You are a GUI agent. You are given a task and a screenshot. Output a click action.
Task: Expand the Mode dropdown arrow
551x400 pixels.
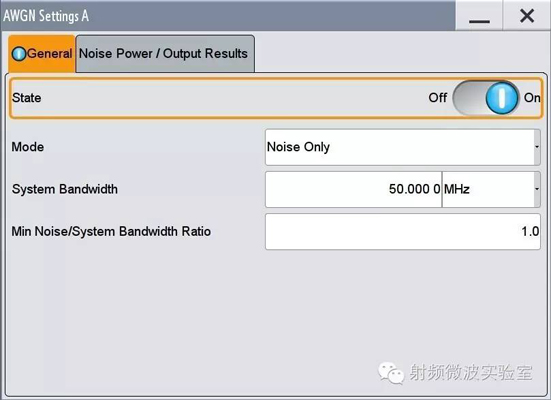[x=537, y=147]
